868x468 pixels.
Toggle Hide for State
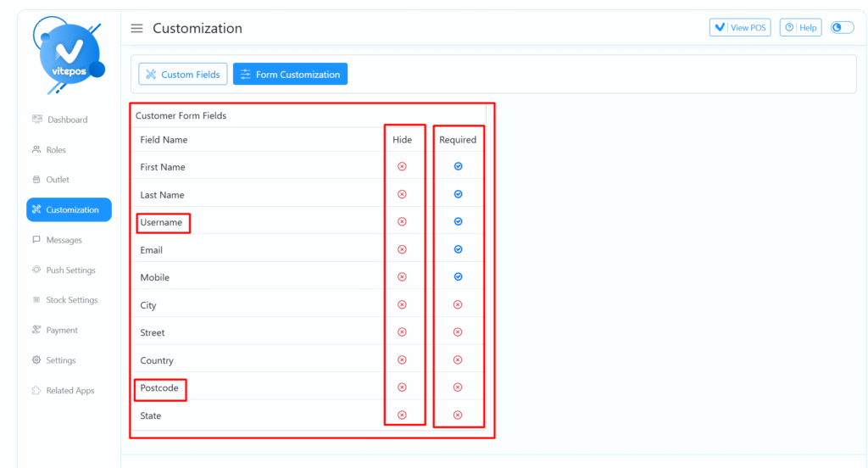click(x=403, y=415)
